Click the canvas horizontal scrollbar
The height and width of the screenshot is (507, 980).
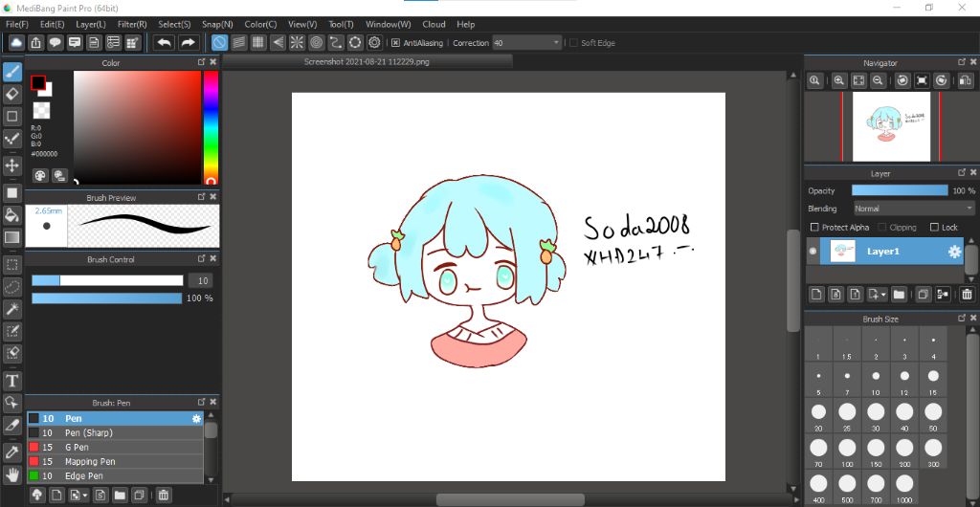point(510,500)
